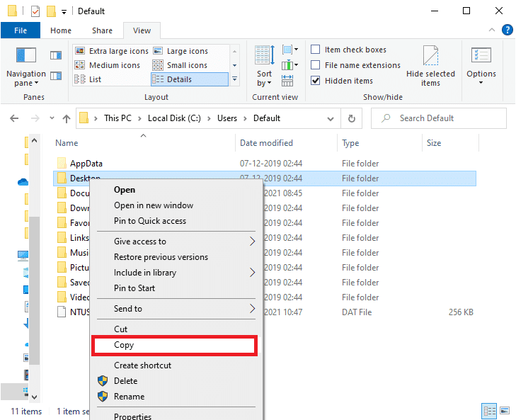Open Properties from the context menu
Viewport: 516px width, 420px height.
132,416
